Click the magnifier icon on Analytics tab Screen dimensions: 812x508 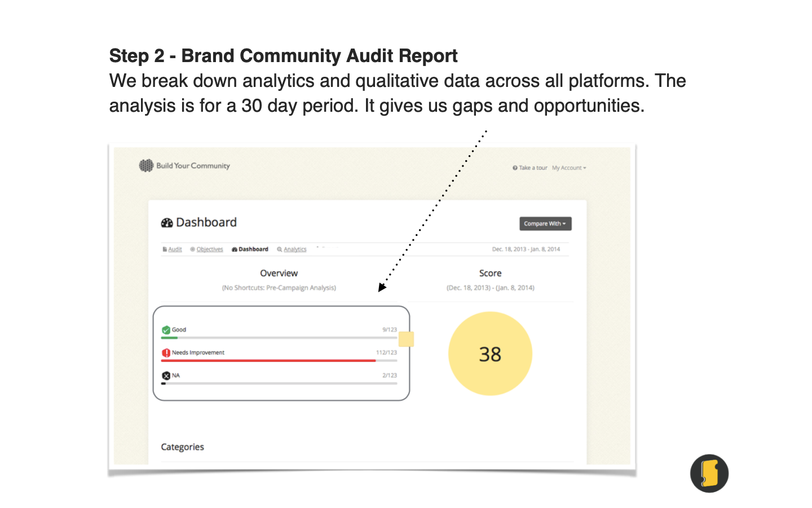[279, 249]
